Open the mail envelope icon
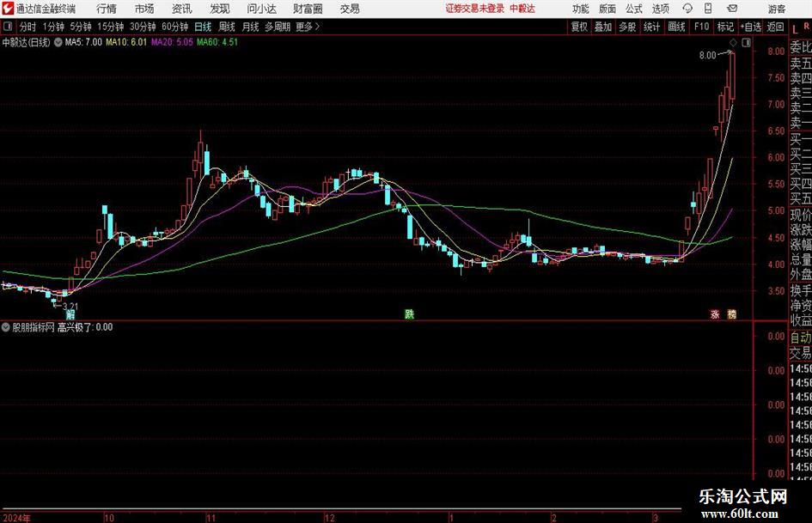 point(732,9)
